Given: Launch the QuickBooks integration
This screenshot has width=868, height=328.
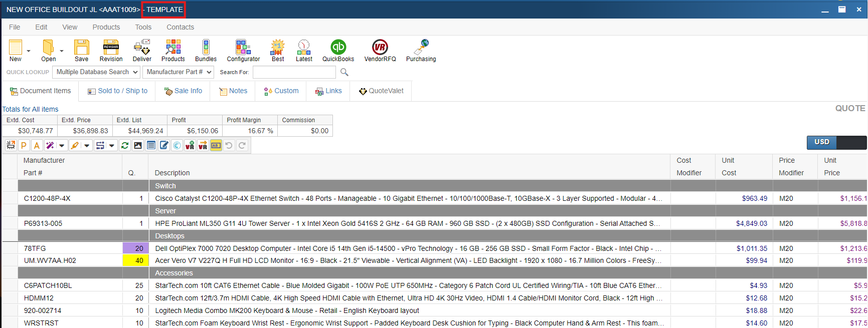Looking at the screenshot, I should click(338, 50).
